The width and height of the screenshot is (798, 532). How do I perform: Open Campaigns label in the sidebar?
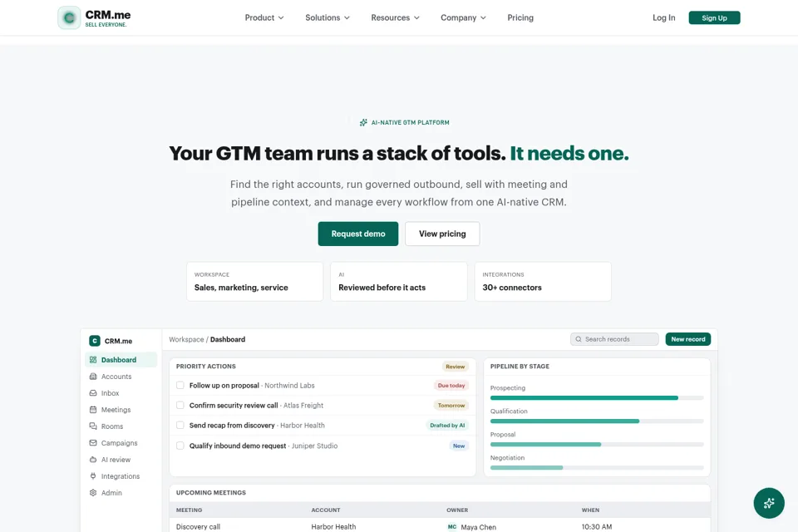coord(119,443)
